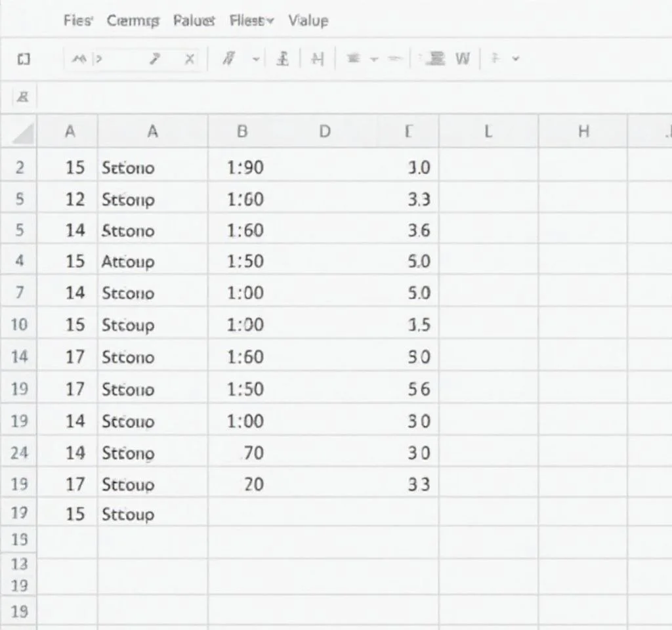Screen dimensions: 672x630
Task: Open the Cremrg menu
Action: click(133, 21)
